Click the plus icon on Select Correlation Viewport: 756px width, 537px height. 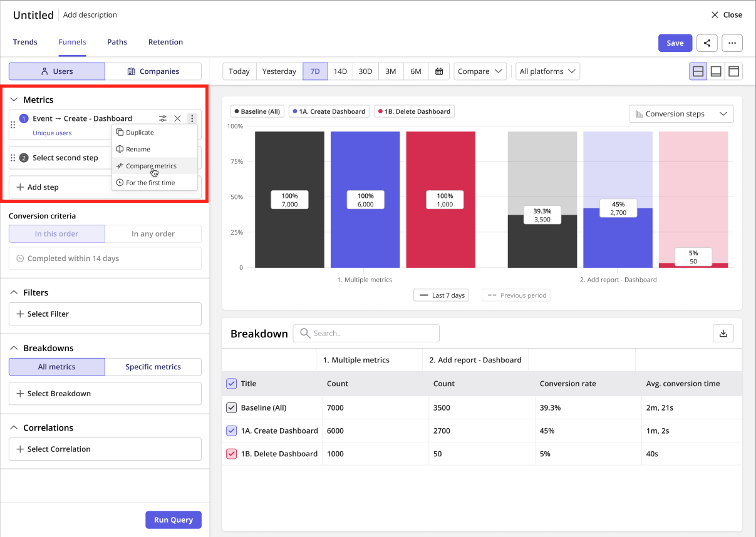(20, 449)
